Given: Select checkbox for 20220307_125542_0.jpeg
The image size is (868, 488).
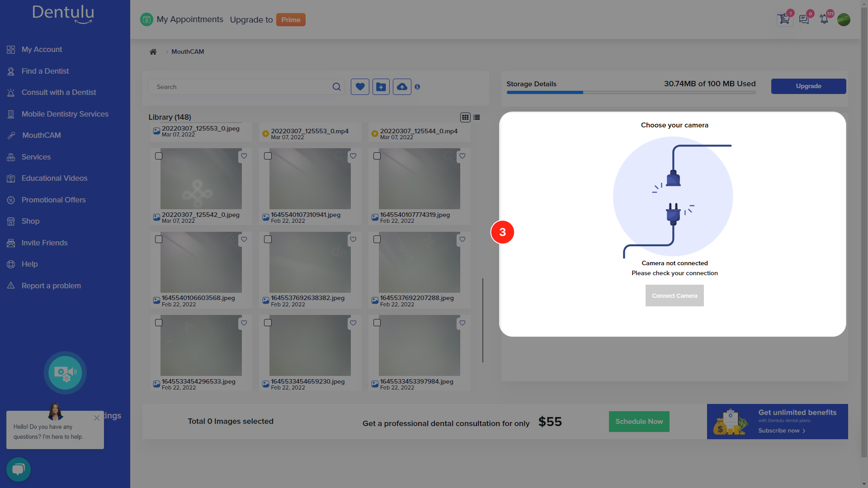Looking at the screenshot, I should pos(159,156).
